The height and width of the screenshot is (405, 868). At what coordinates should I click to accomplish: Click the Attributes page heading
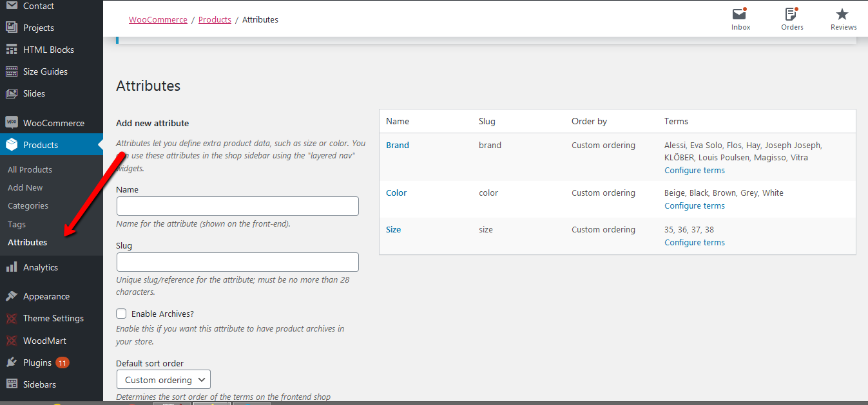(x=148, y=86)
